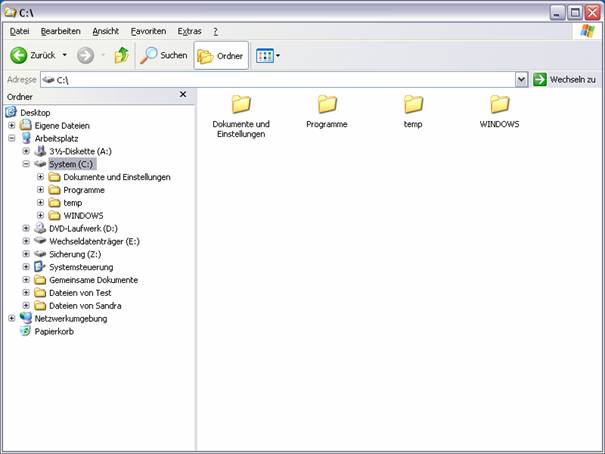Select the temp folder in file view
The image size is (605, 454).
coord(413,112)
